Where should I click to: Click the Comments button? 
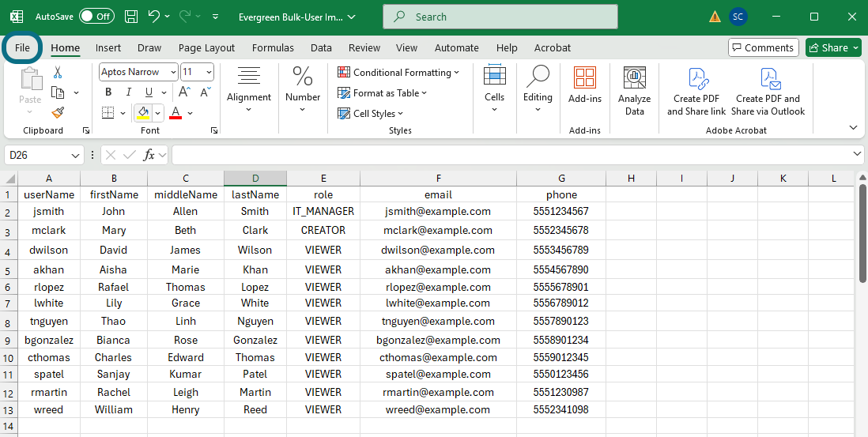pyautogui.click(x=764, y=47)
